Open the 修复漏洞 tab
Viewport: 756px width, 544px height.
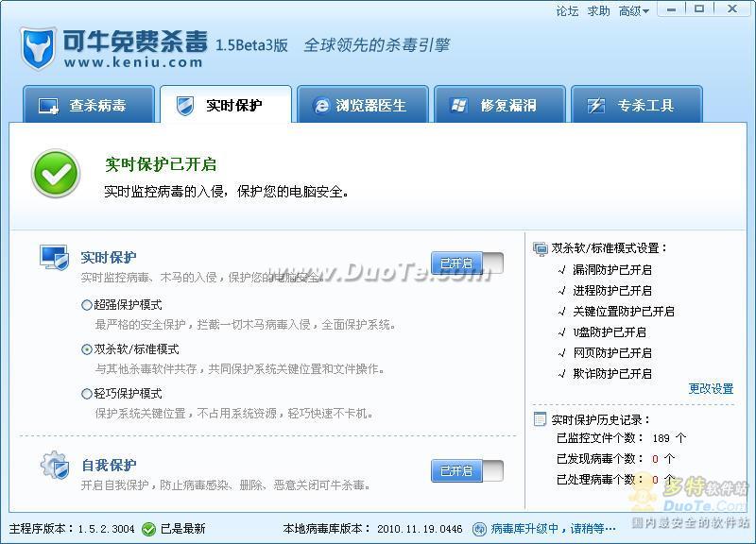pos(500,105)
